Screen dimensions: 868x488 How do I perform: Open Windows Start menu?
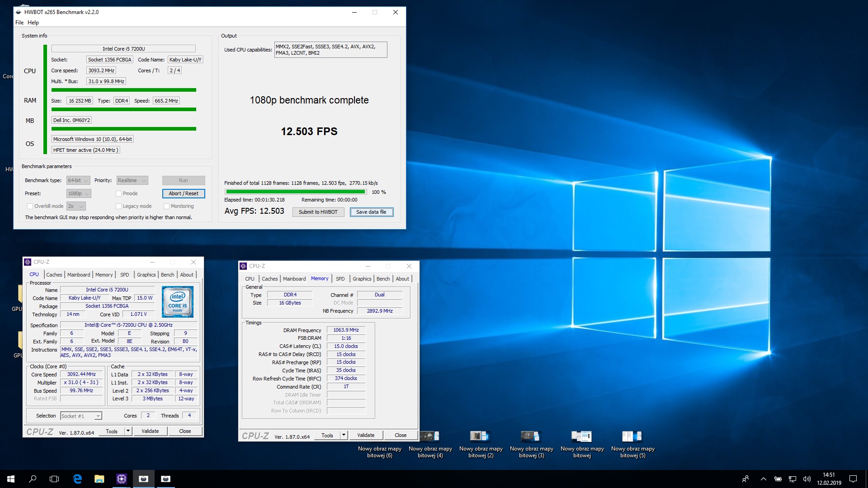click(x=11, y=479)
